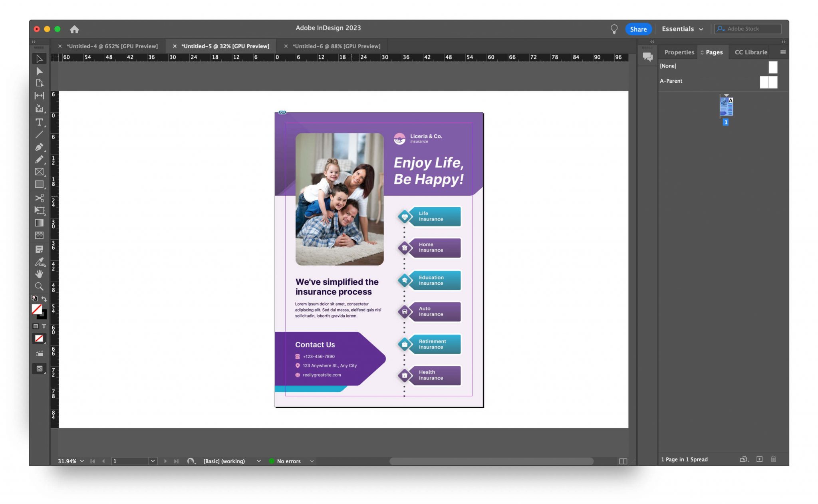
Task: Select the page 1 thumbnail
Action: (726, 107)
